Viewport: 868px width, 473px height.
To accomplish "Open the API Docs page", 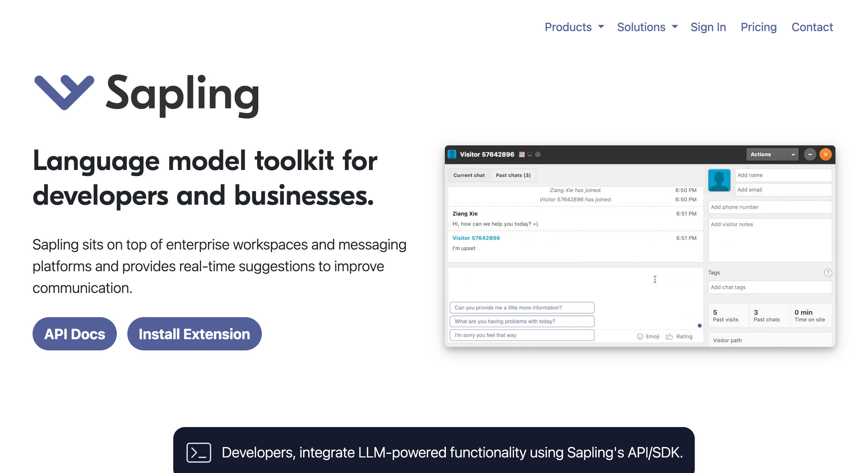I will coord(74,333).
